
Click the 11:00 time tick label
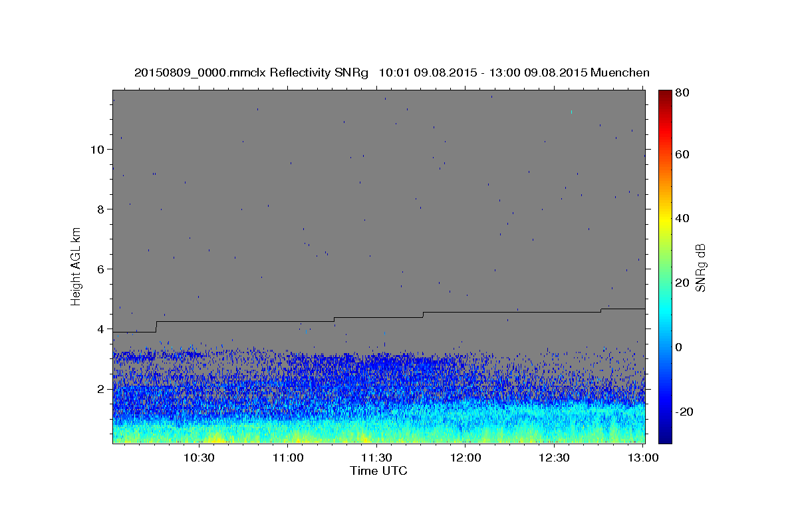[289, 458]
